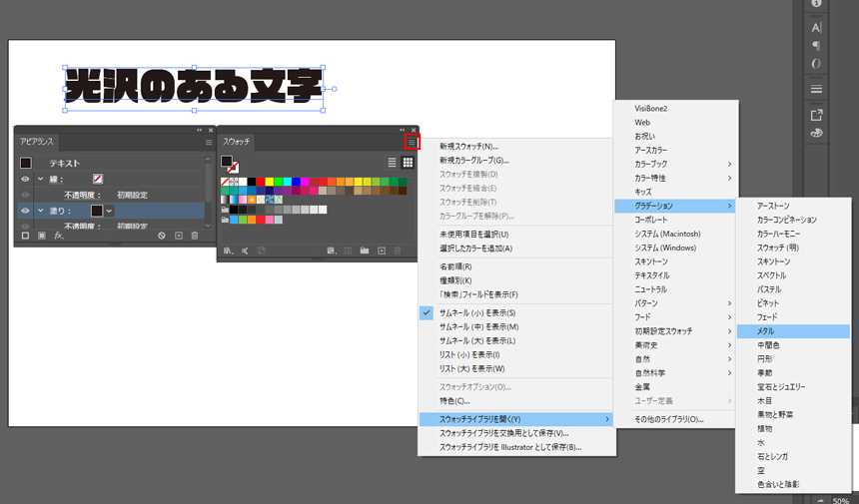
Task: Choose New Color Group menu item
Action: point(515,161)
